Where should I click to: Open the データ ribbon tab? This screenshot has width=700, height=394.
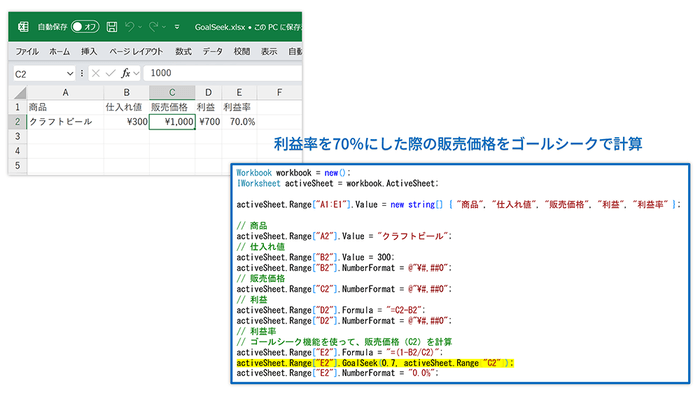[x=212, y=52]
